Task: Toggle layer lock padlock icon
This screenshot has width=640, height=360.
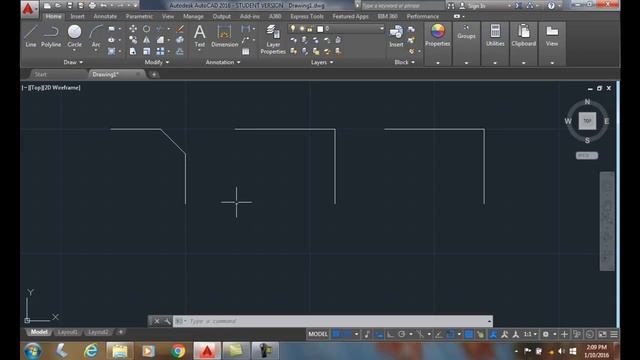Action: pos(310,29)
